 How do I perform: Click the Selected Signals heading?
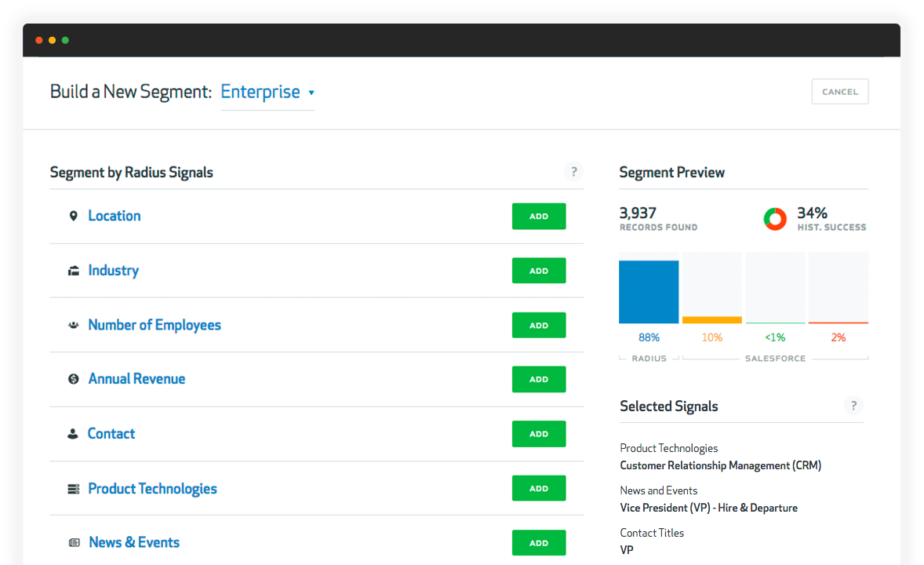669,406
